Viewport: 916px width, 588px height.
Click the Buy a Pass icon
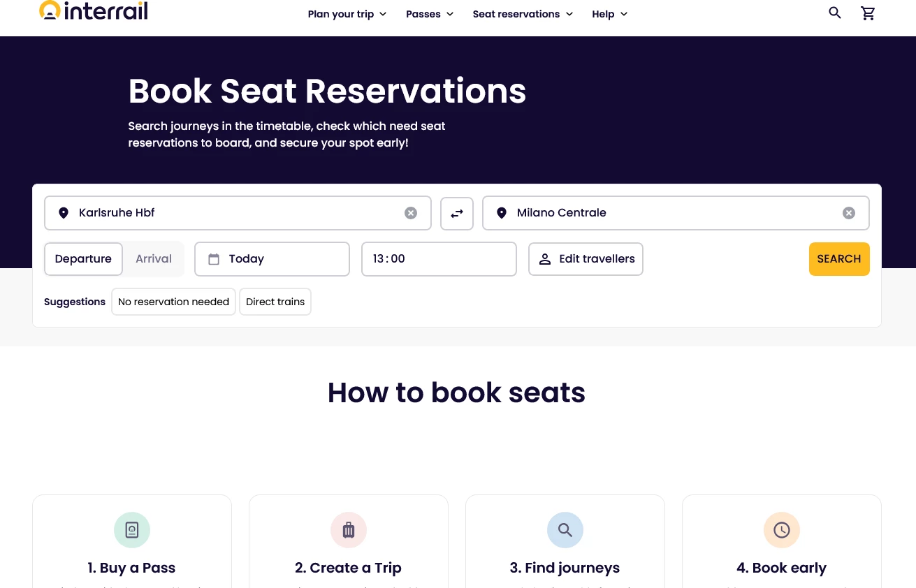(x=132, y=530)
